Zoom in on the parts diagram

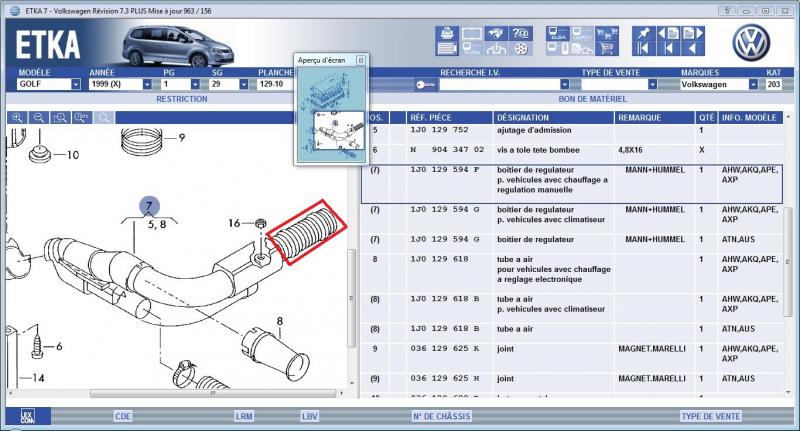(17, 118)
